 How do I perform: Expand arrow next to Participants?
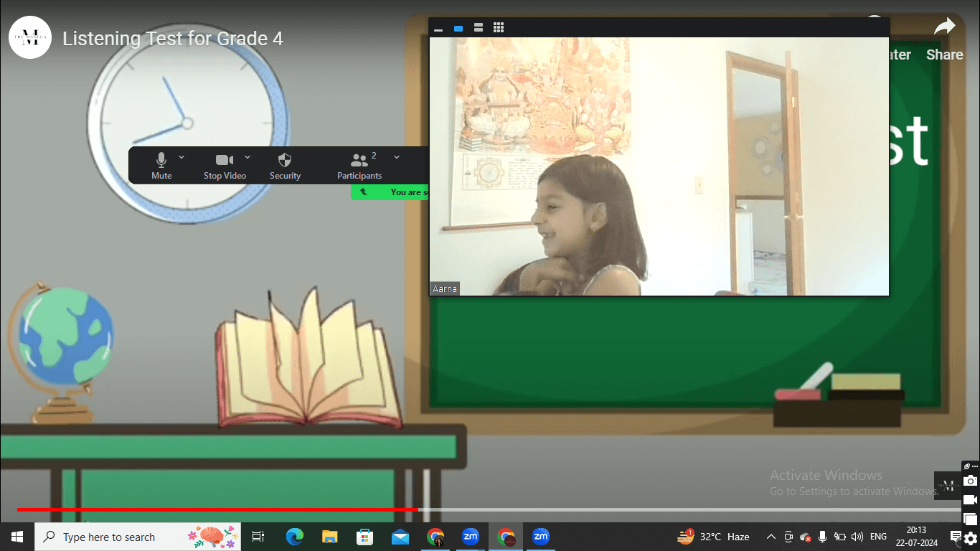pyautogui.click(x=397, y=157)
